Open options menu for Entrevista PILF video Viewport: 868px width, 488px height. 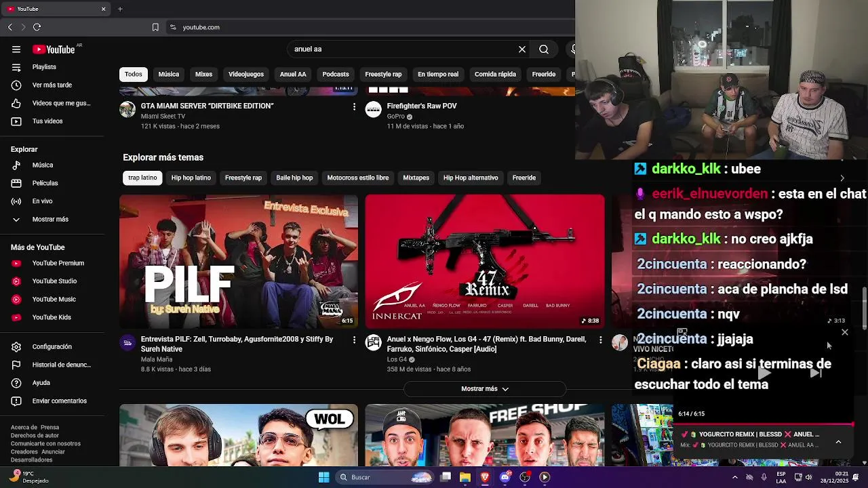tap(354, 340)
